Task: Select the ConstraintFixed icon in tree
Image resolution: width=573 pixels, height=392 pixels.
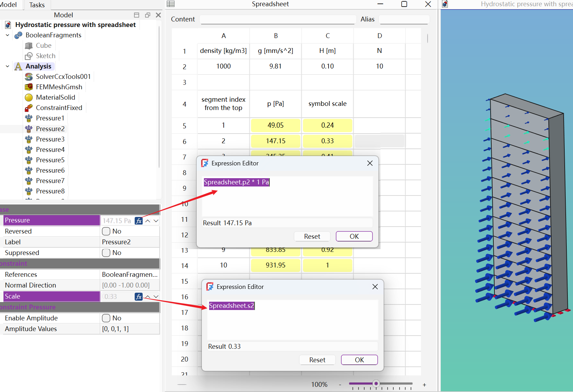Action: tap(29, 108)
